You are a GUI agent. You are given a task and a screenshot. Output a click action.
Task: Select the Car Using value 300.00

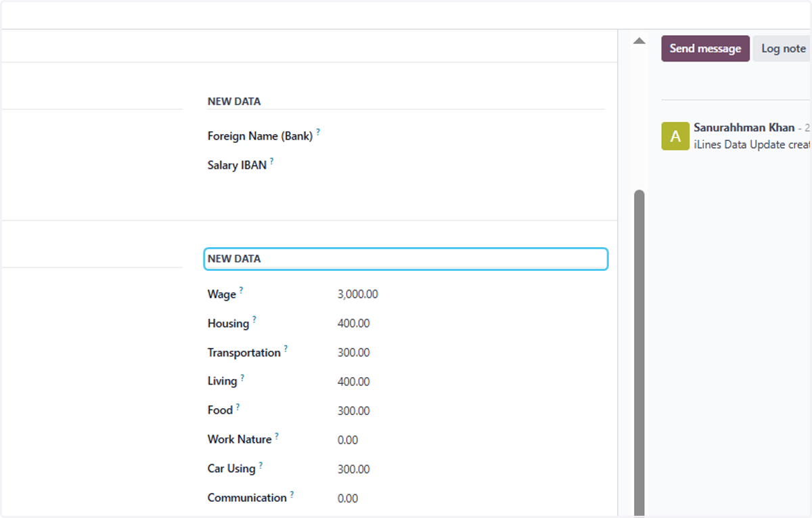[354, 469]
